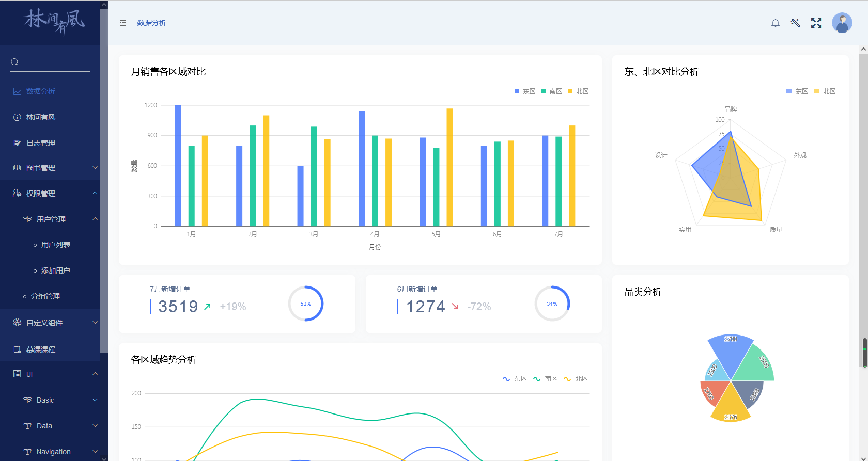This screenshot has height=462, width=868.
Task: Click the 1月 东区 blue bar
Action: tap(178, 166)
